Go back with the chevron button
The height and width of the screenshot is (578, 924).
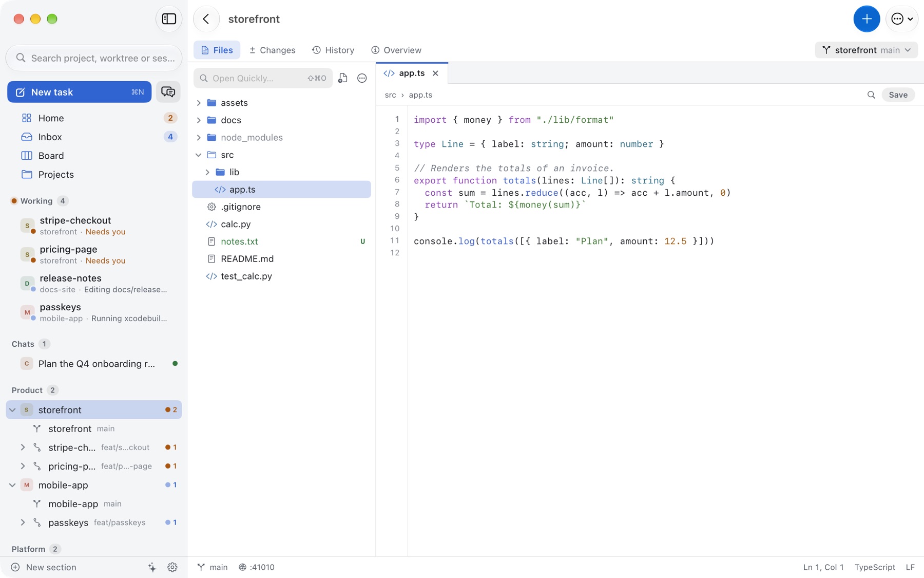tap(206, 19)
